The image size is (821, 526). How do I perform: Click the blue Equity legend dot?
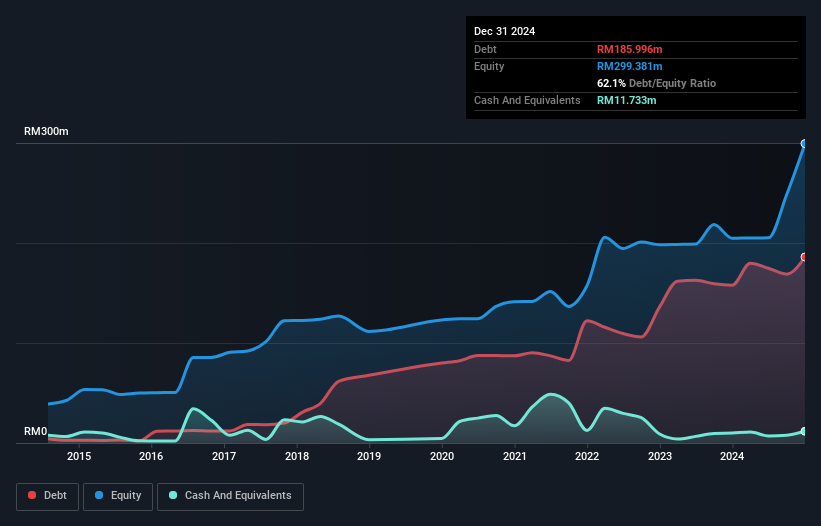tap(99, 495)
